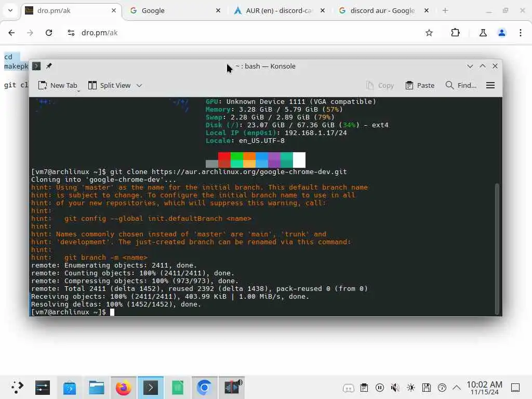Click the Split View button in Konsole

click(x=109, y=86)
